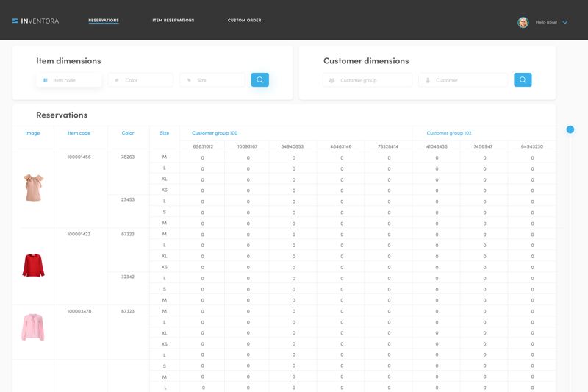
Task: Click the blue vertical scroll handle
Action: coord(570,129)
